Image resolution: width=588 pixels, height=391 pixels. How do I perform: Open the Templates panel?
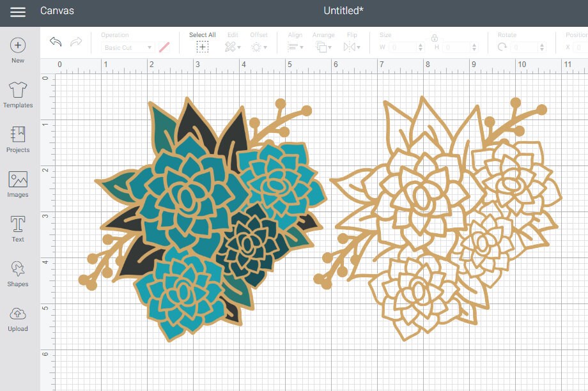17,93
